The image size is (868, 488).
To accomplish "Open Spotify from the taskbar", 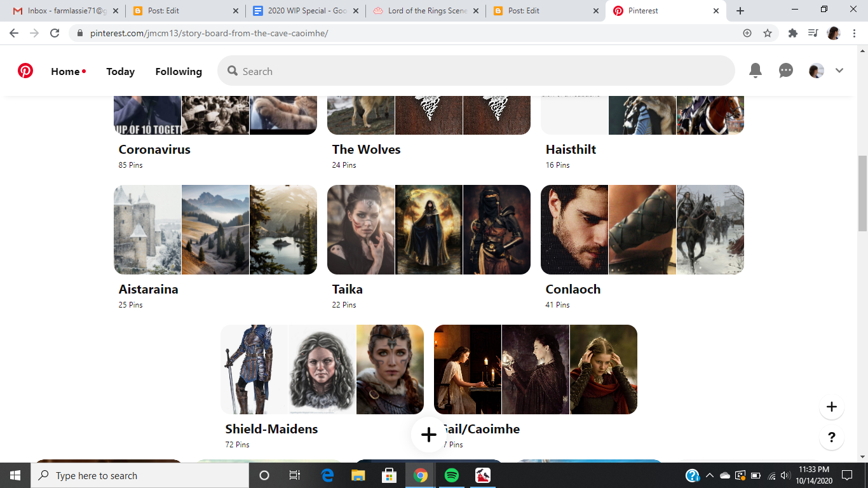I will pos(452,475).
